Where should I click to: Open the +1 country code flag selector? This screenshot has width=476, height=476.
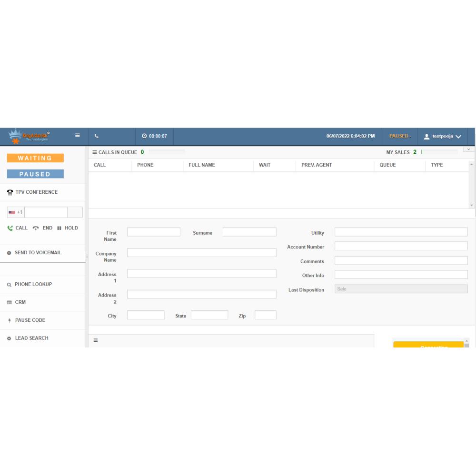[x=16, y=212]
